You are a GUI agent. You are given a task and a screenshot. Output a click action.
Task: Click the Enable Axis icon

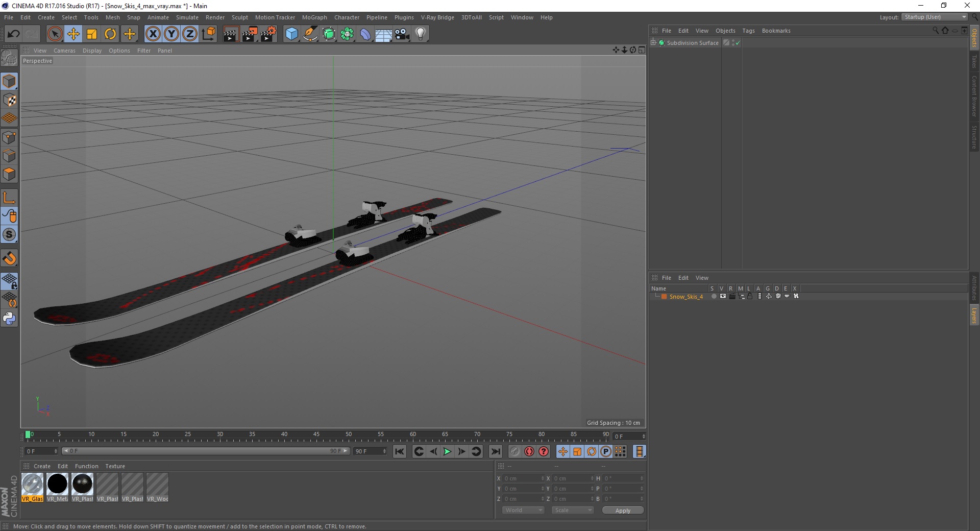pyautogui.click(x=9, y=198)
